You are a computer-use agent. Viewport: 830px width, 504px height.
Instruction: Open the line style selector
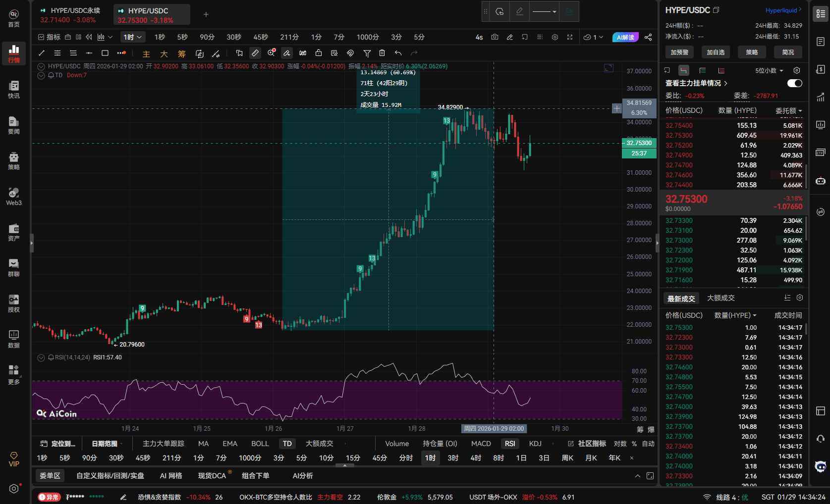tap(544, 11)
